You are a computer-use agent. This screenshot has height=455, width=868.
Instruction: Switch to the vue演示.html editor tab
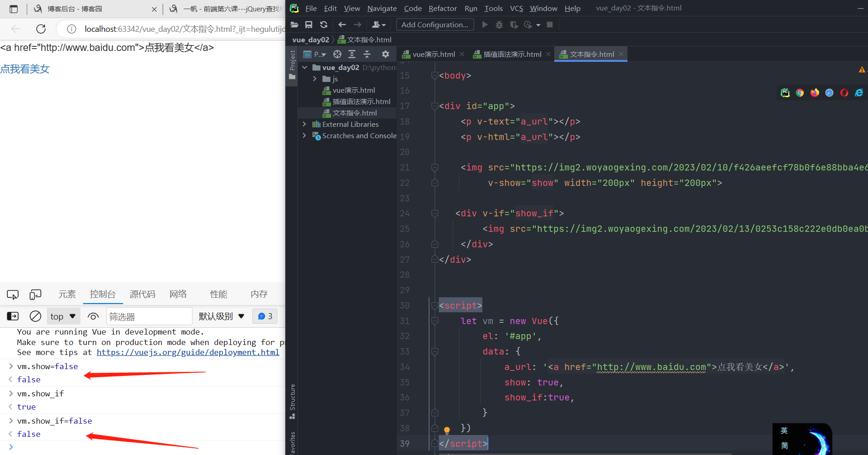coord(433,54)
